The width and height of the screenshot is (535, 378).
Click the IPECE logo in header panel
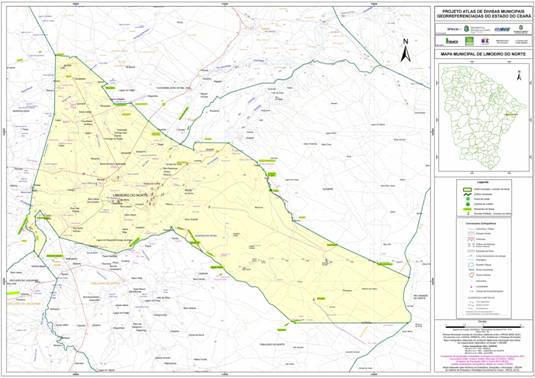click(x=452, y=41)
